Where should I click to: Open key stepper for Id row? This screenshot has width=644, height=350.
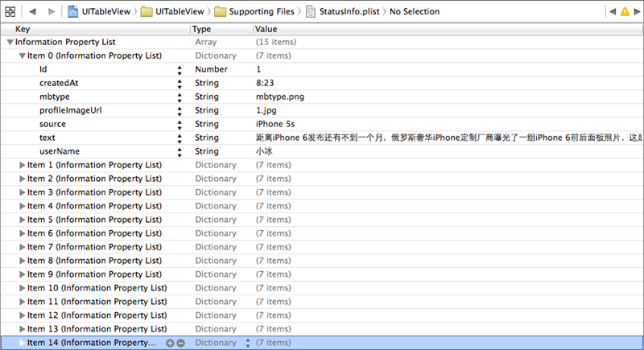[x=180, y=71]
